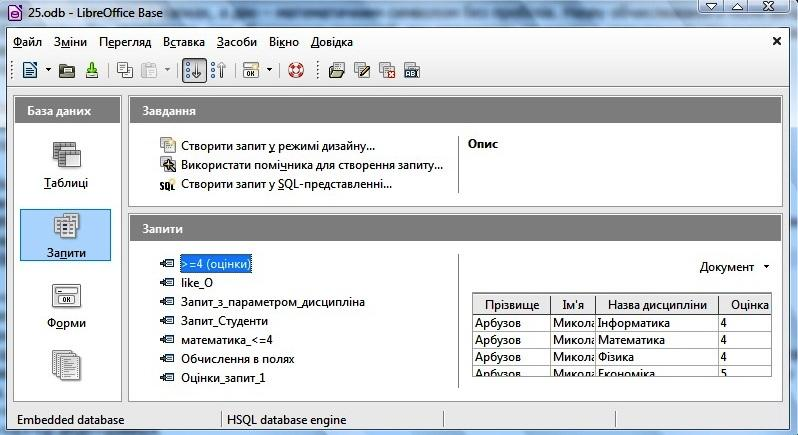Click the icon beside Оцінки_запит_1 query

[x=167, y=378]
